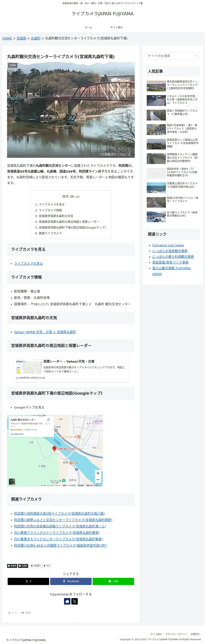The height and width of the screenshot is (644, 205).
Task: Open サイト紹介 in top navigation
Action: [x=117, y=27]
